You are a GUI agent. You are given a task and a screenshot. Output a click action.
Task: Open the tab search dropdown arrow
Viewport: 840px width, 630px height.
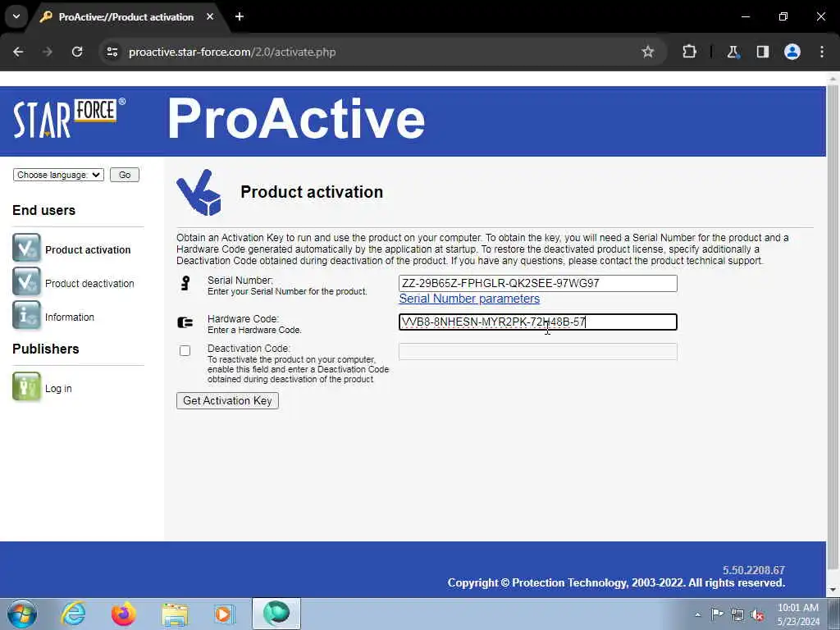[16, 16]
